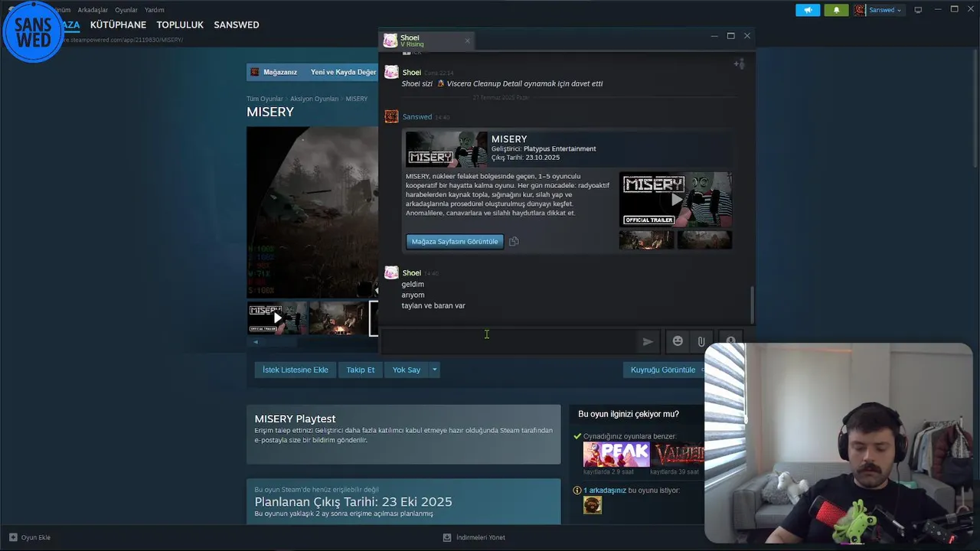Click the send message arrow icon

(x=648, y=342)
